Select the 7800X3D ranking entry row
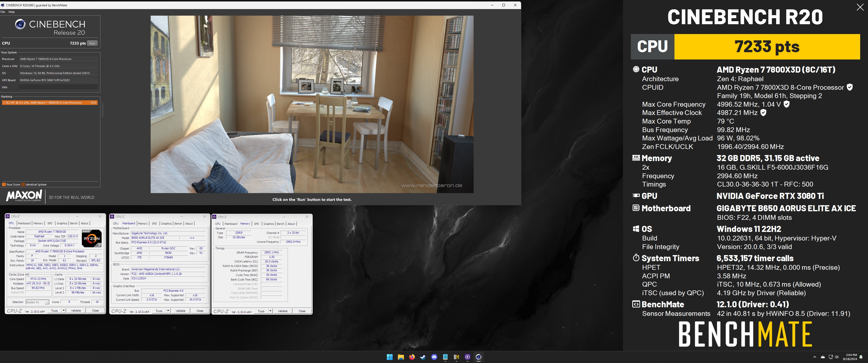868x363 pixels. (50, 103)
